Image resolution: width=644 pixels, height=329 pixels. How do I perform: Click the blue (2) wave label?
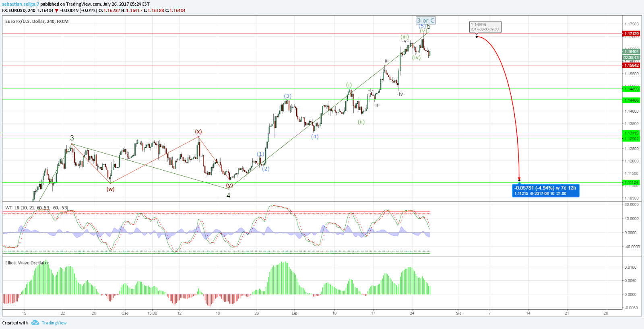click(x=266, y=169)
